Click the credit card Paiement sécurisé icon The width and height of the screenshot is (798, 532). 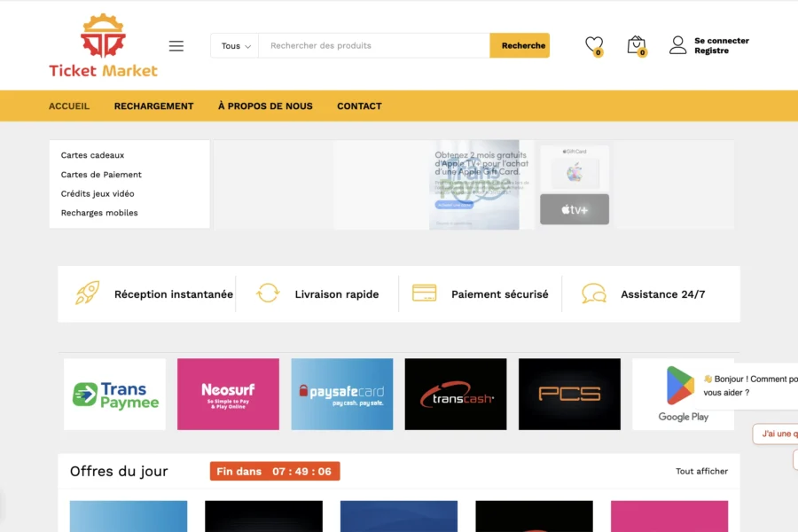[424, 293]
